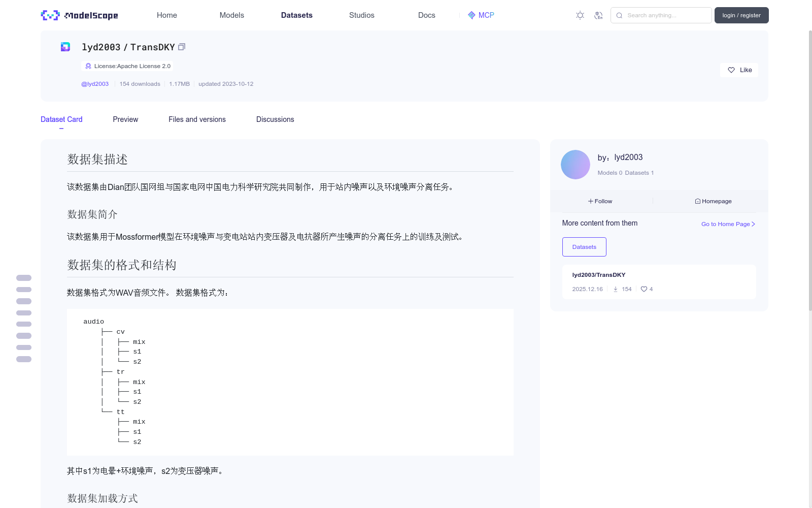Open the Studios menu item
This screenshot has width=812, height=508.
click(362, 15)
